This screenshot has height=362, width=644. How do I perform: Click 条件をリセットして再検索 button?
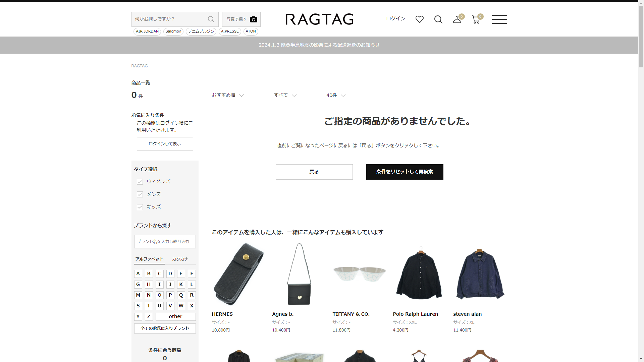405,172
